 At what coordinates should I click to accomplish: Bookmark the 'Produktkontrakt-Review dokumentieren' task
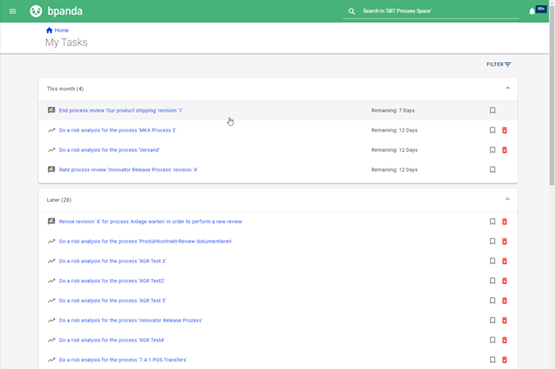[x=492, y=241]
